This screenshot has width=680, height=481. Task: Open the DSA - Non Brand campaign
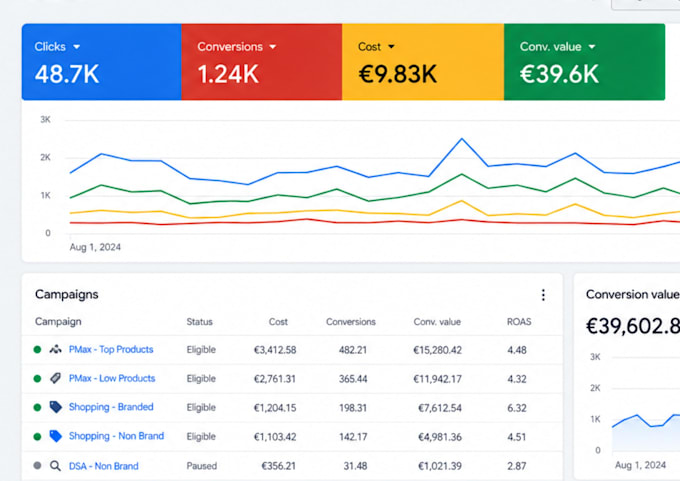coord(104,466)
